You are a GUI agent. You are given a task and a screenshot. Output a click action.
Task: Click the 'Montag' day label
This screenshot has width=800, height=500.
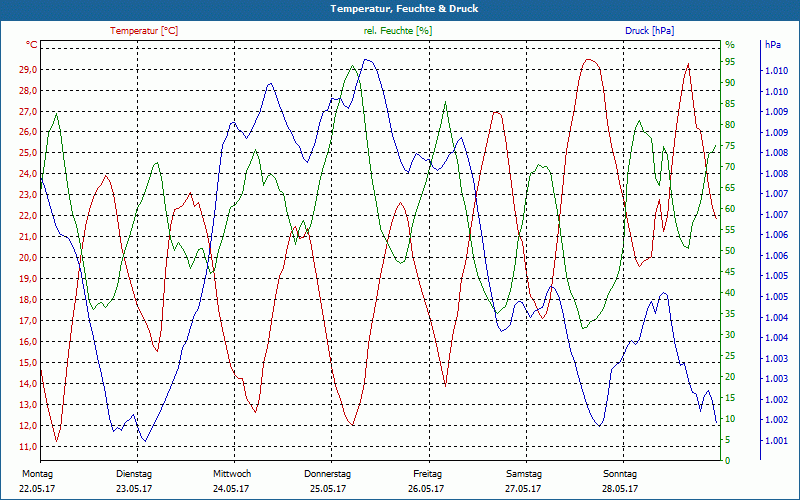tap(37, 474)
